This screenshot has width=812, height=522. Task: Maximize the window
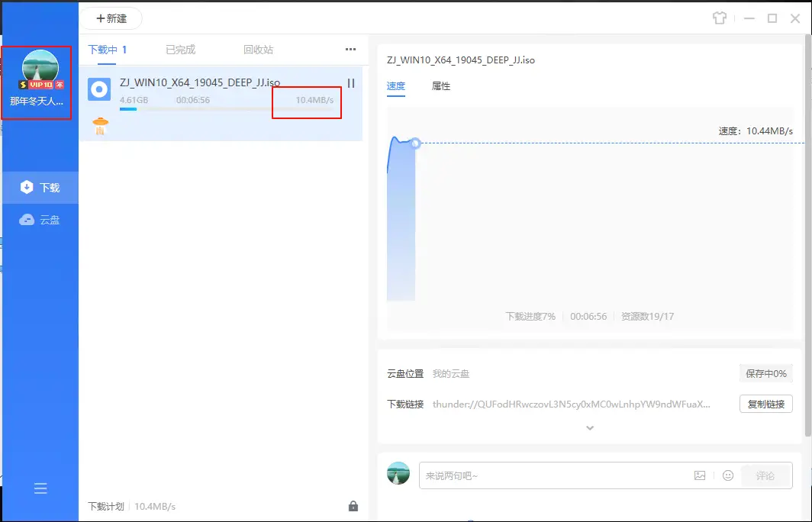point(772,18)
